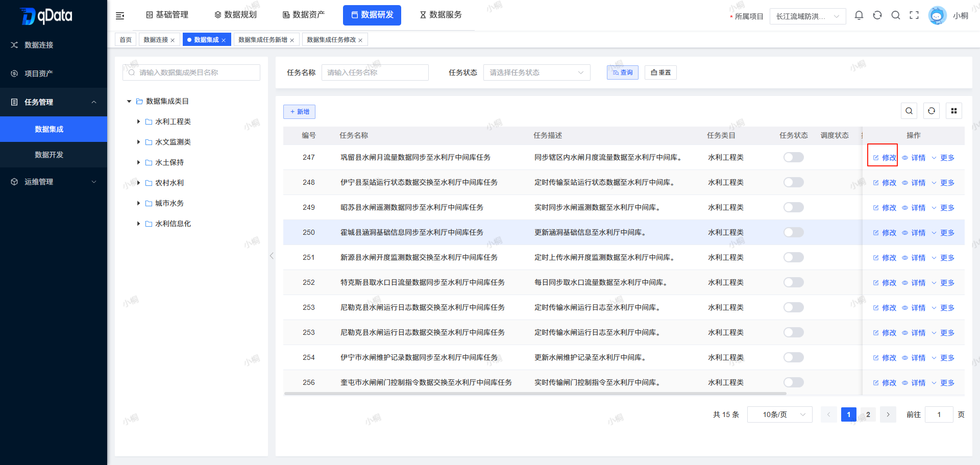
Task: Toggle status switch for task 247
Action: pyautogui.click(x=794, y=157)
